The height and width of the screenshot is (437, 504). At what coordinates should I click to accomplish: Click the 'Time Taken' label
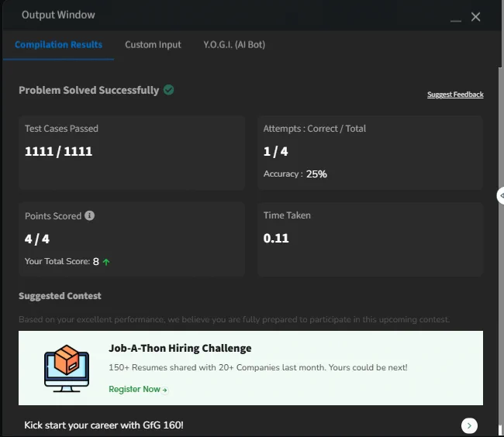point(287,215)
